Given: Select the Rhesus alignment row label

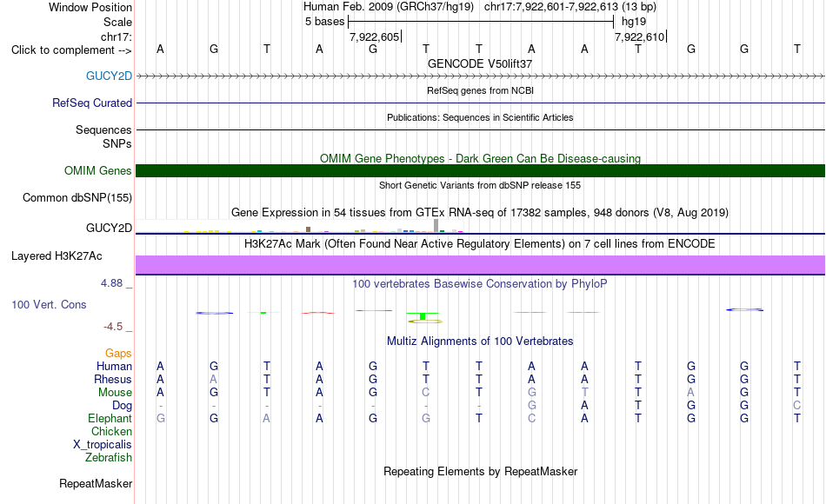Looking at the screenshot, I should 113,379.
